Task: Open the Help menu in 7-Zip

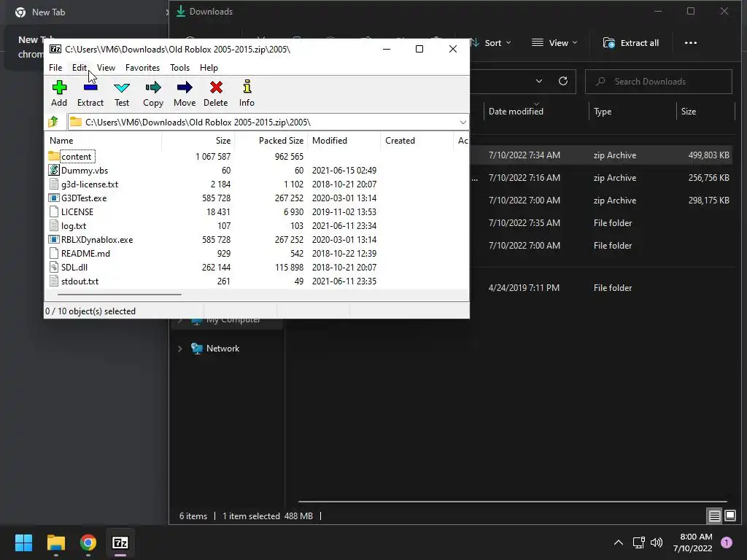Action: [209, 68]
